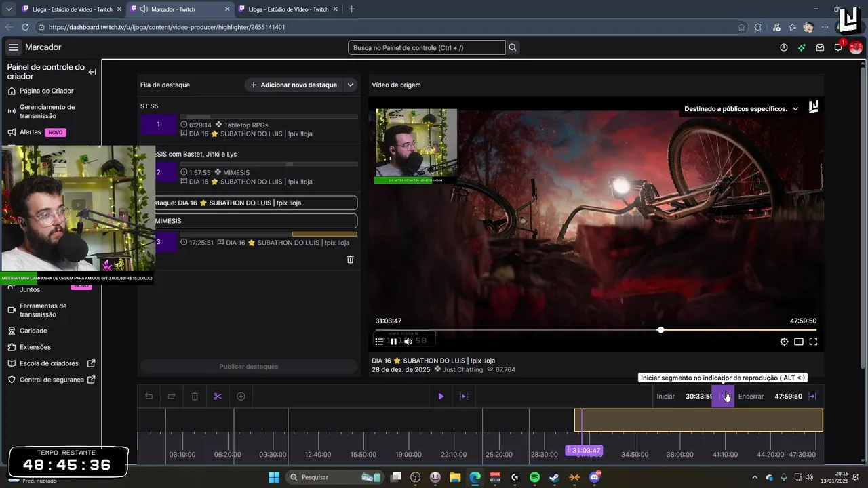Open the inbox mail icon

[x=820, y=47]
